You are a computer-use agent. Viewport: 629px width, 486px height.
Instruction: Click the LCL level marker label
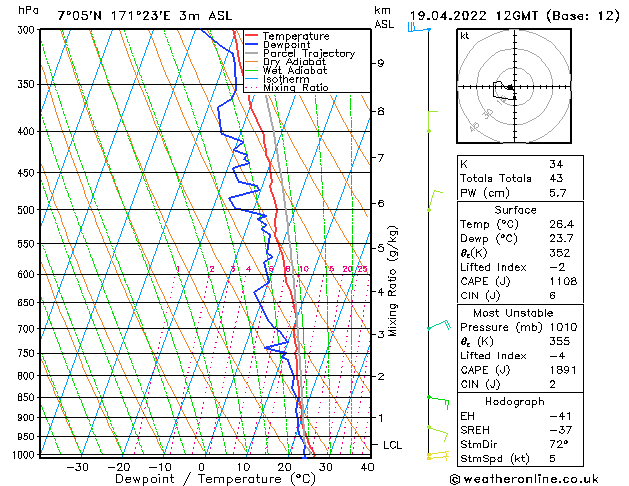coord(392,445)
